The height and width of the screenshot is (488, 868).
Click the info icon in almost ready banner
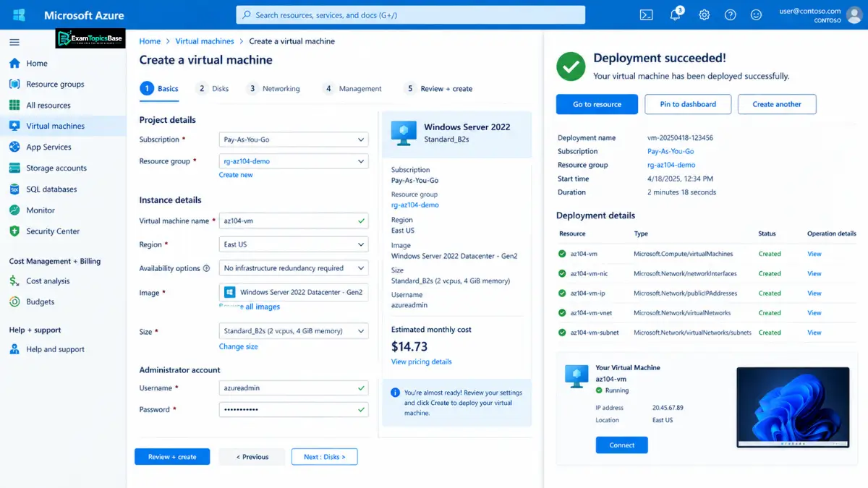pos(395,393)
